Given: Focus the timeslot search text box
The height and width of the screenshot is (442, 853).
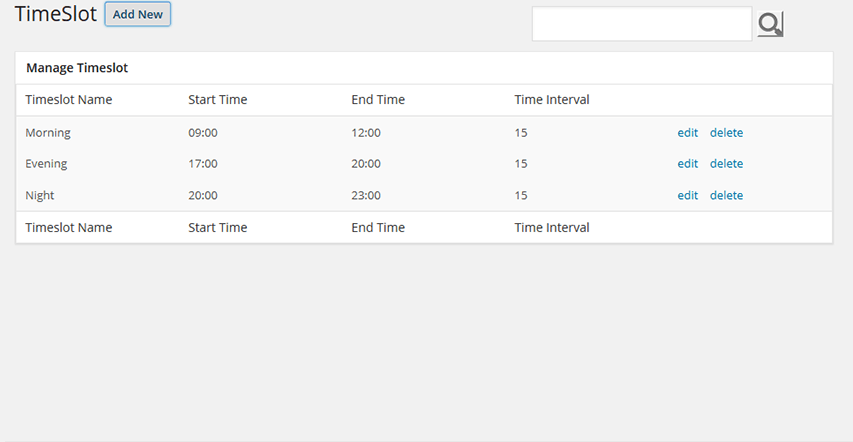Looking at the screenshot, I should pyautogui.click(x=642, y=24).
